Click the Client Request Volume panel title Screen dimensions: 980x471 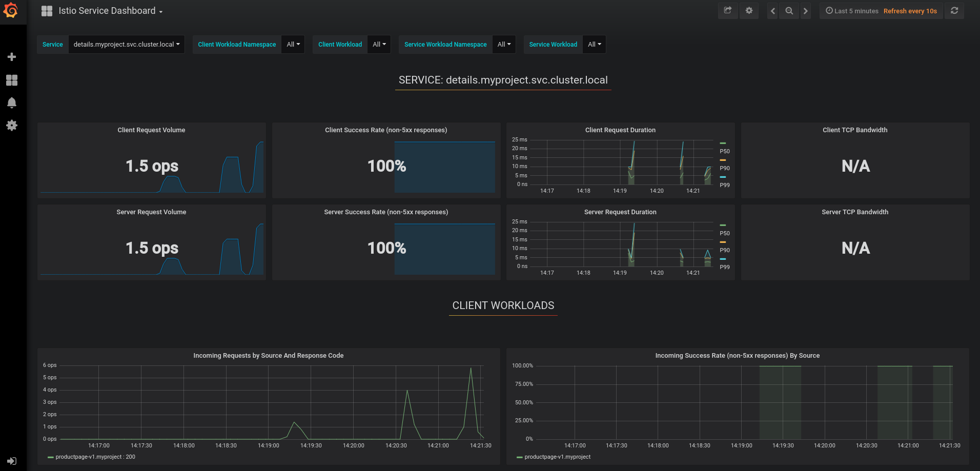(x=151, y=130)
